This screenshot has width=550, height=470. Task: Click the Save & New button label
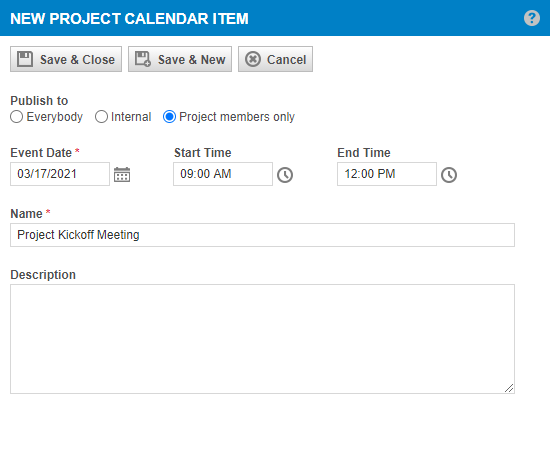(192, 60)
